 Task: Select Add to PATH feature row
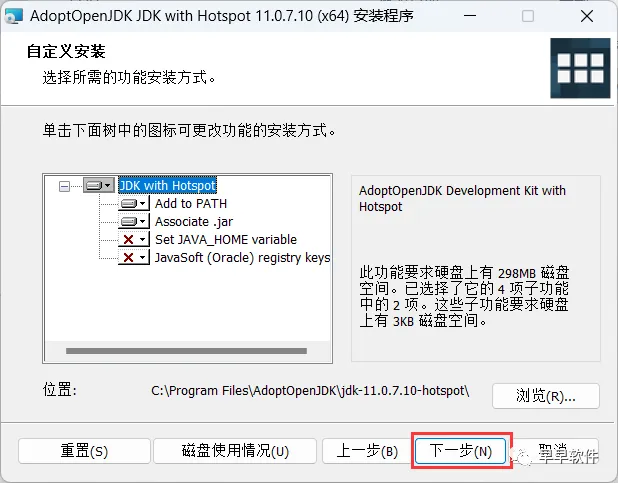coord(191,203)
